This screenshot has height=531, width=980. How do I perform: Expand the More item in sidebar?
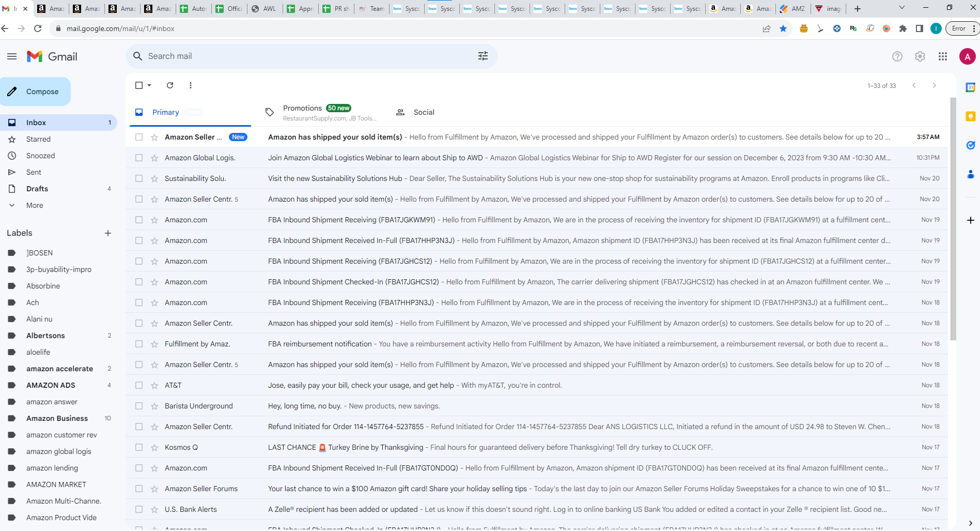(x=35, y=205)
